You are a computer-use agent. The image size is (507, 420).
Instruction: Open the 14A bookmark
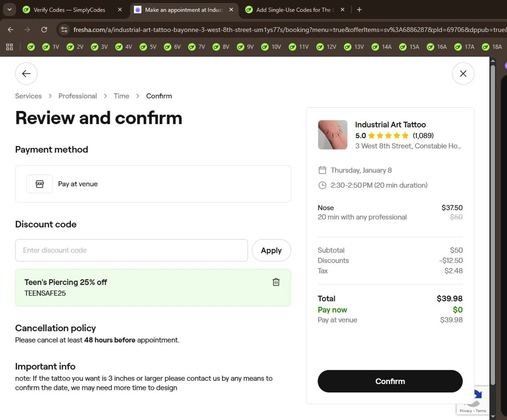[x=382, y=47]
